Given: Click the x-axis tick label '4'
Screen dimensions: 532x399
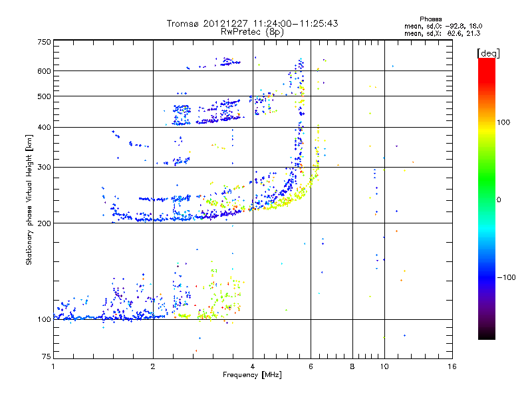Looking at the screenshot, I should click(x=253, y=366).
